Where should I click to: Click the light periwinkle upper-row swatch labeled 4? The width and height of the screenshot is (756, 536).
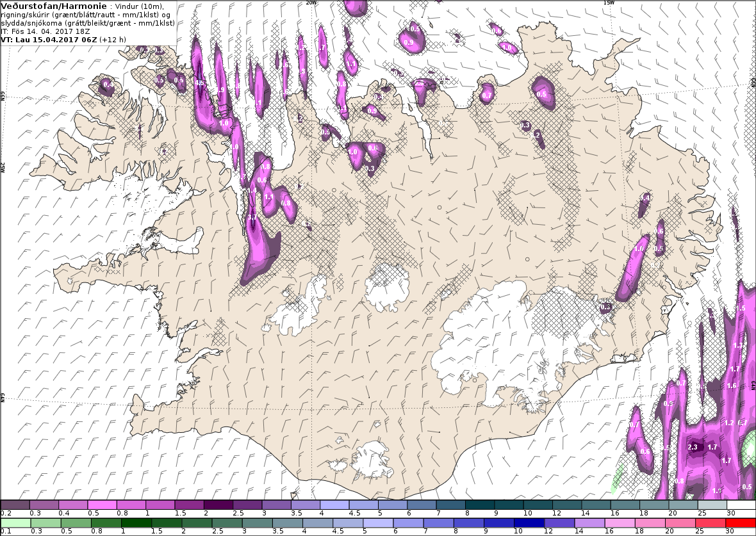click(334, 505)
